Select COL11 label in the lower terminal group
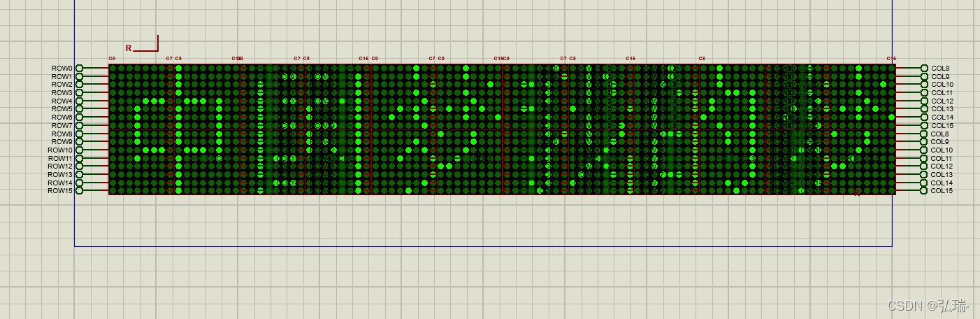Image resolution: width=980 pixels, height=319 pixels. 942,159
